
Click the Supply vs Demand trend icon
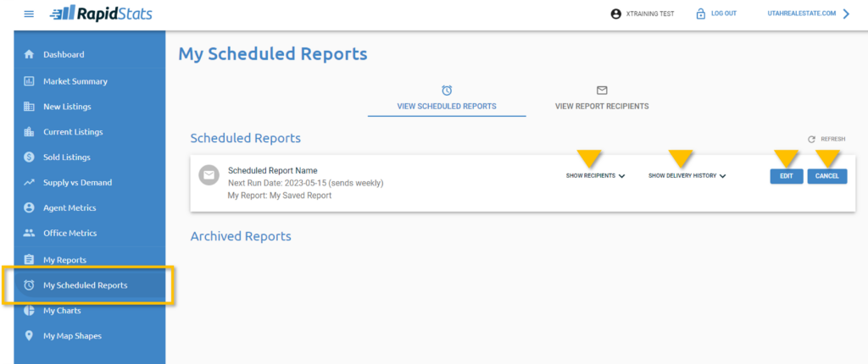click(29, 183)
